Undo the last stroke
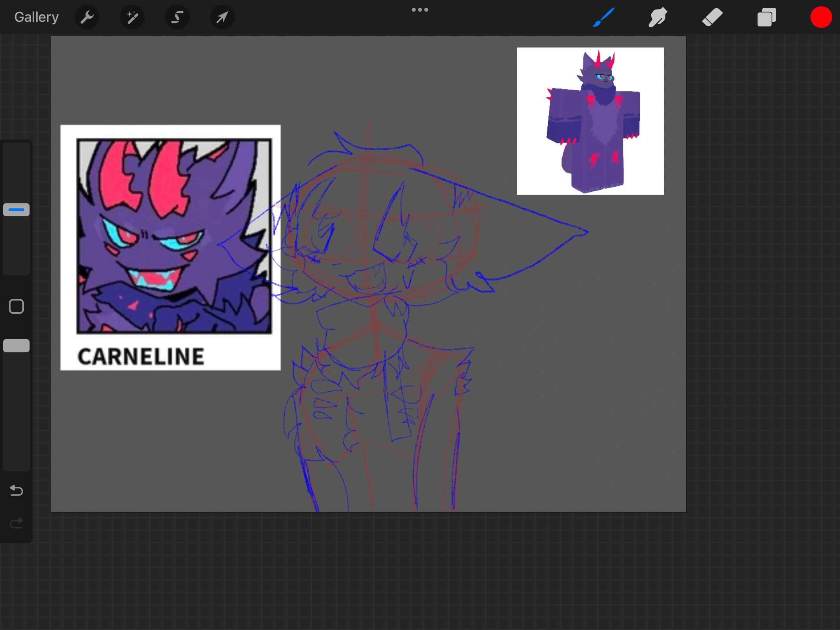The image size is (840, 630). click(x=16, y=490)
